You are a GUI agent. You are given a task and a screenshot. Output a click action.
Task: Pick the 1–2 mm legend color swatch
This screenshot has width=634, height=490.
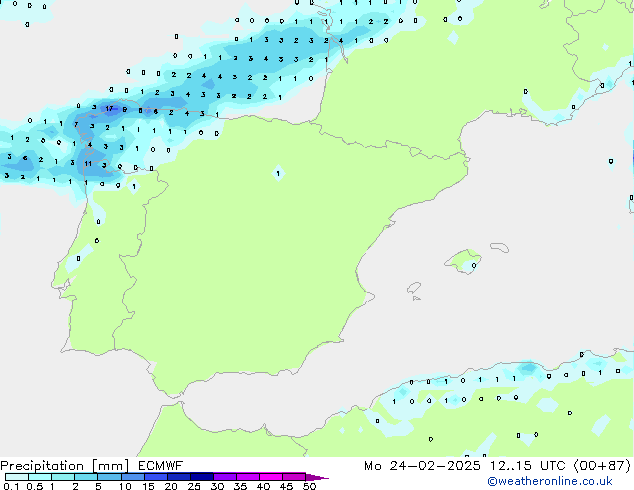[63, 477]
